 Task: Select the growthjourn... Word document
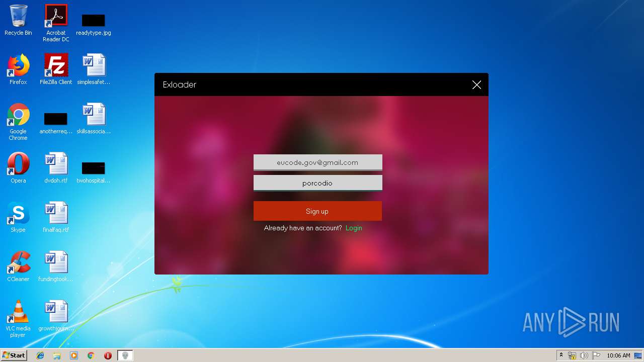(x=56, y=316)
